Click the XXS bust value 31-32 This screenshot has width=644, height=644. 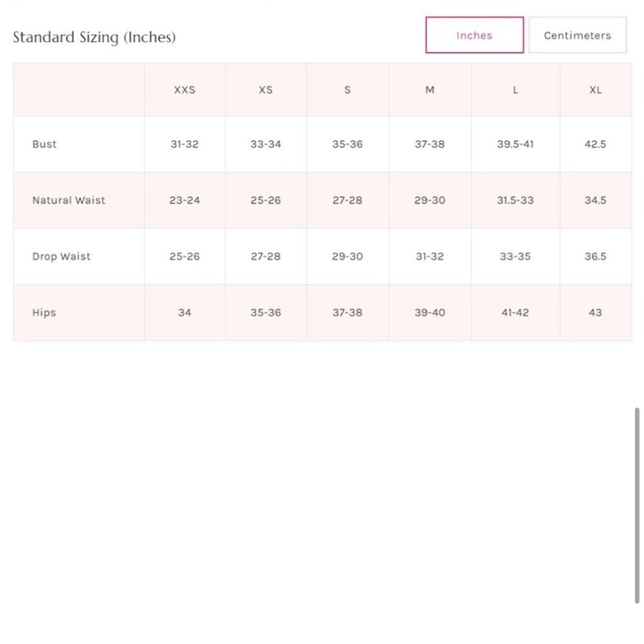(184, 144)
